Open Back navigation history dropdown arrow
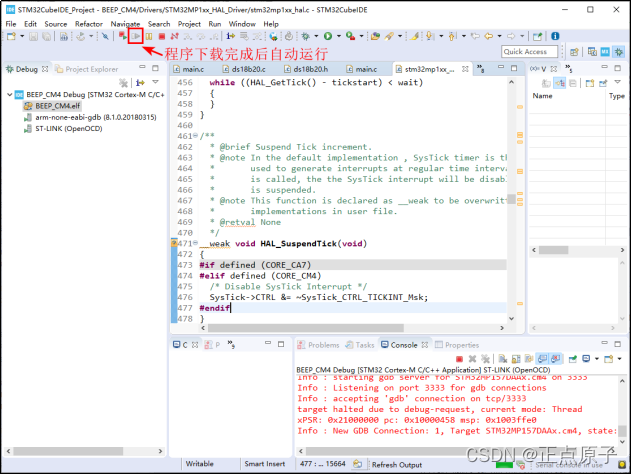The height and width of the screenshot is (475, 632). [499, 36]
